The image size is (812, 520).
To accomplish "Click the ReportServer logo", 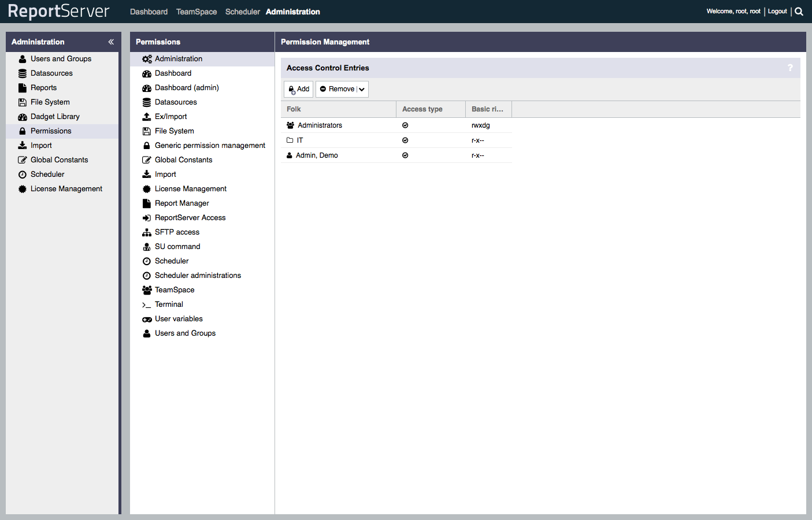I will point(58,11).
